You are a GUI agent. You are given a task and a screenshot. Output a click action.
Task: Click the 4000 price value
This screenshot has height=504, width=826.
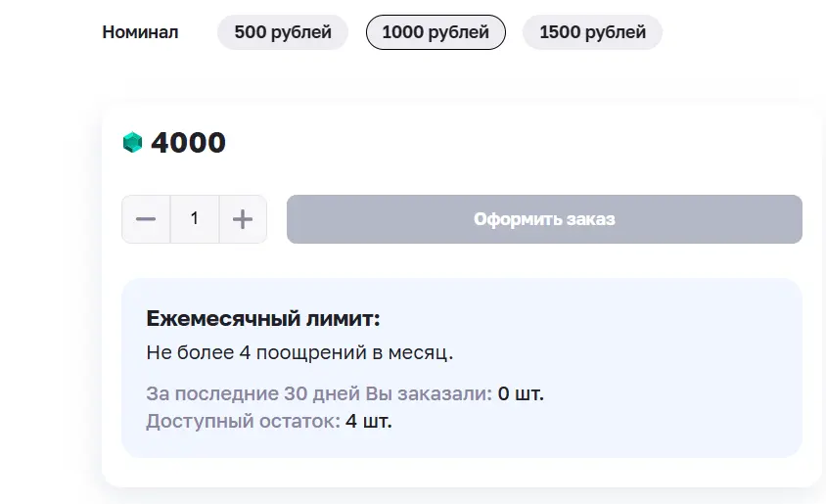(x=188, y=143)
